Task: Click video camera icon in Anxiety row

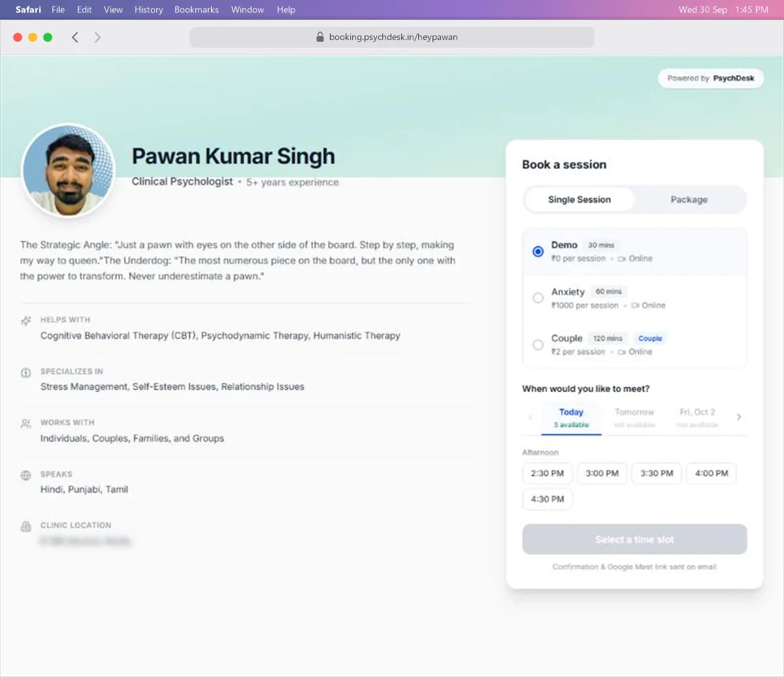Action: [x=635, y=305]
